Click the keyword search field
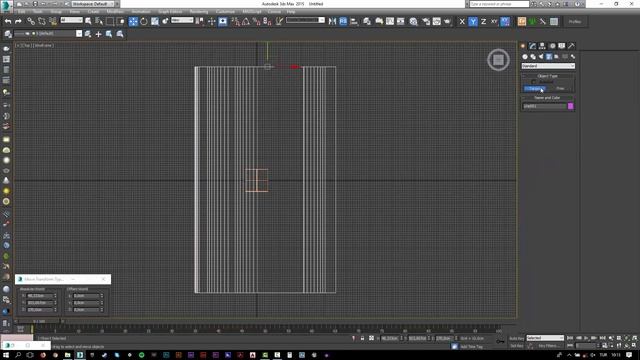Viewport: 640px width, 360px height. pyautogui.click(x=499, y=4)
